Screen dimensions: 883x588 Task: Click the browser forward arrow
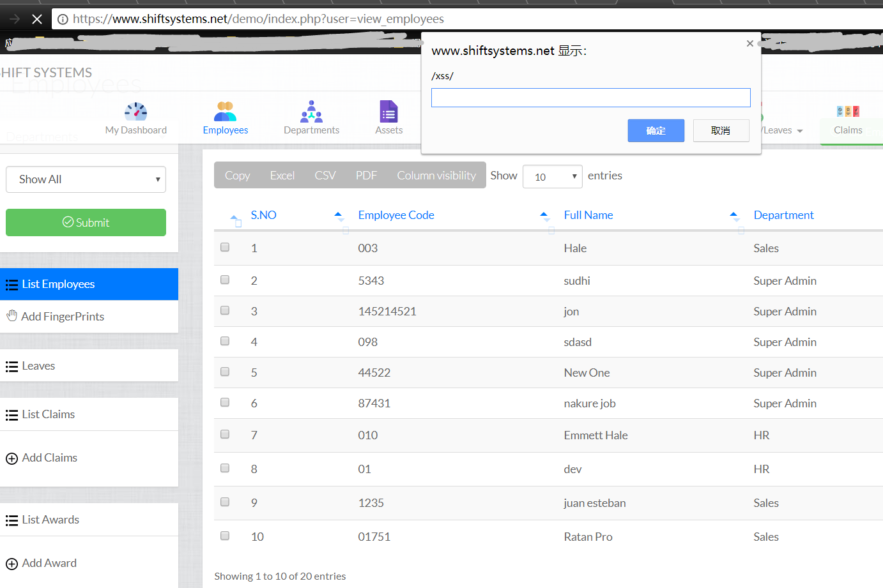(15, 19)
